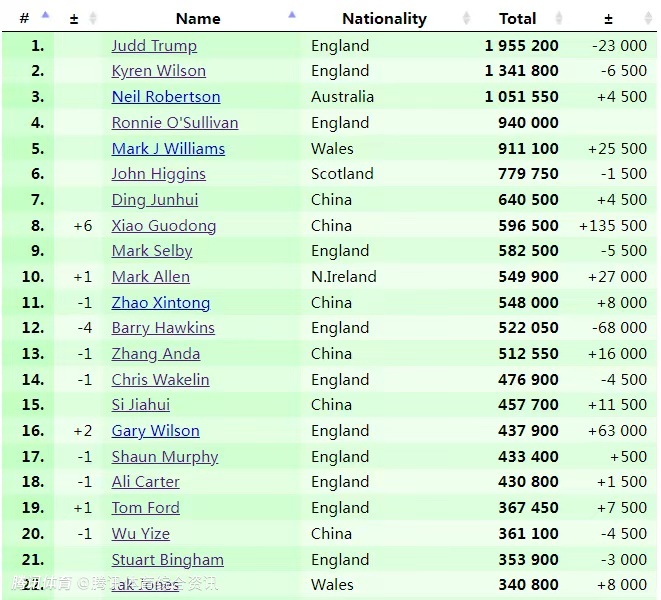Sort table by the Name header
Image resolution: width=661 pixels, height=600 pixels.
tap(198, 18)
